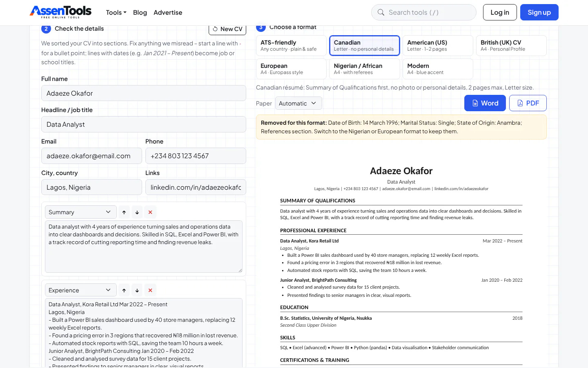Image resolution: width=588 pixels, height=368 pixels.
Task: Delete the Experience section
Action: coord(150,290)
